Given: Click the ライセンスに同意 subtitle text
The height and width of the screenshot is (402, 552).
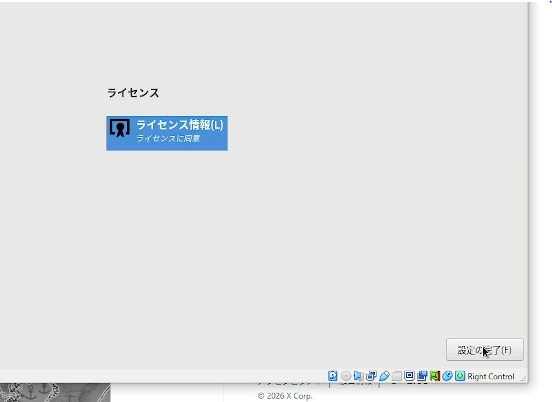Looking at the screenshot, I should [x=168, y=138].
